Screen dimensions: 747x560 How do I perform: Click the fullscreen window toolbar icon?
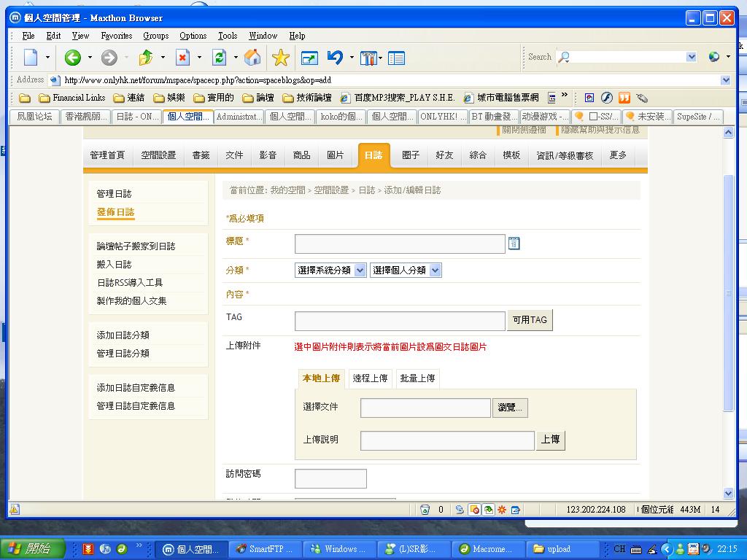point(309,58)
